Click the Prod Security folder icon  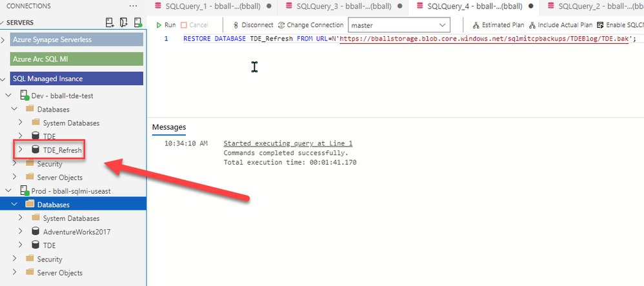29,259
